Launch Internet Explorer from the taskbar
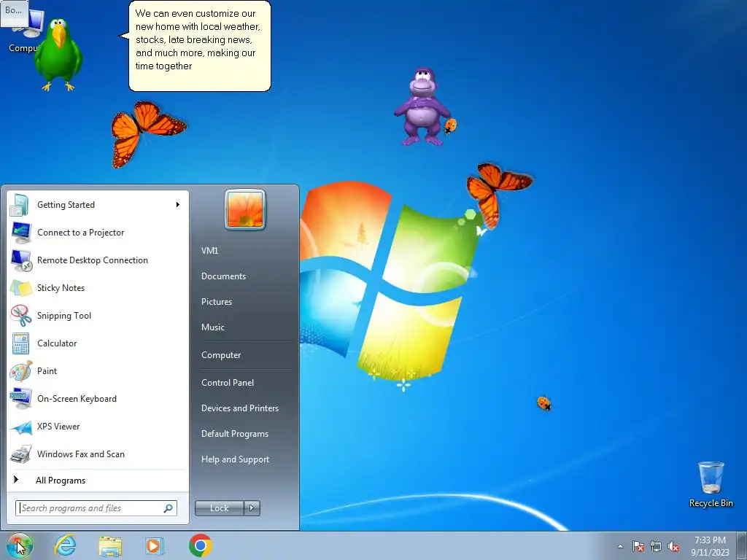Screen dimensions: 747x560 pyautogui.click(x=65, y=545)
